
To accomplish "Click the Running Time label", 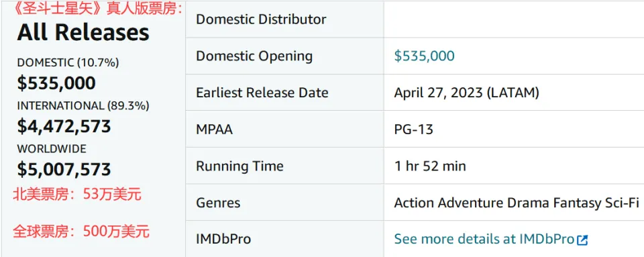I will pos(240,166).
